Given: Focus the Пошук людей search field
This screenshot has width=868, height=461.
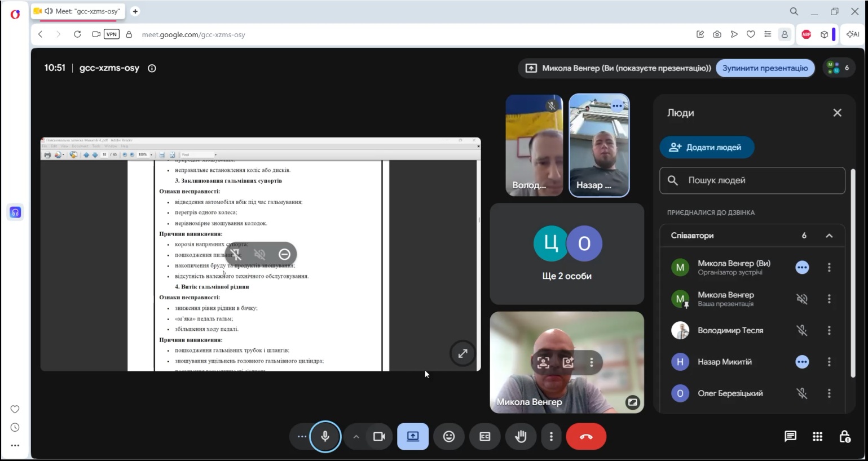Looking at the screenshot, I should point(752,180).
